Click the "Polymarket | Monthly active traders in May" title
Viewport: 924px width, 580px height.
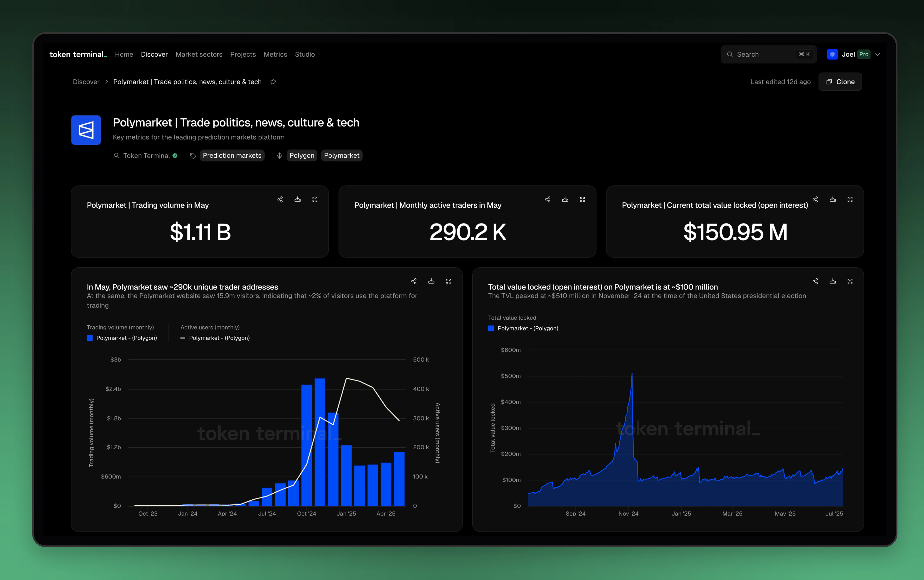428,205
